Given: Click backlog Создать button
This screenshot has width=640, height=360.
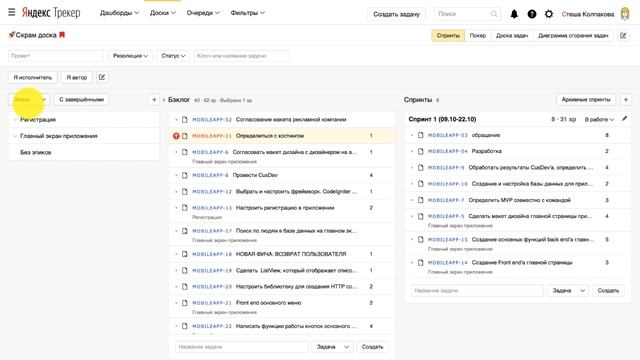Looking at the screenshot, I should pyautogui.click(x=372, y=347).
